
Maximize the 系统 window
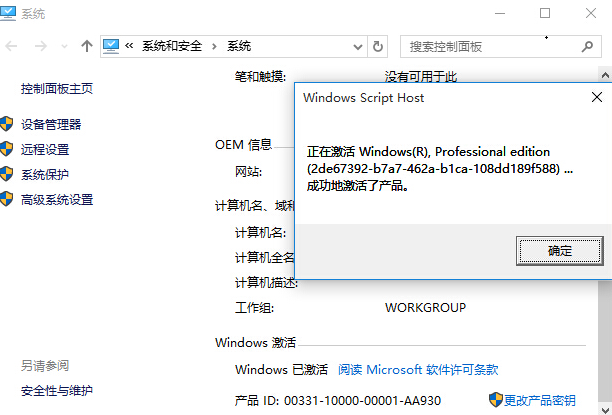tap(545, 14)
